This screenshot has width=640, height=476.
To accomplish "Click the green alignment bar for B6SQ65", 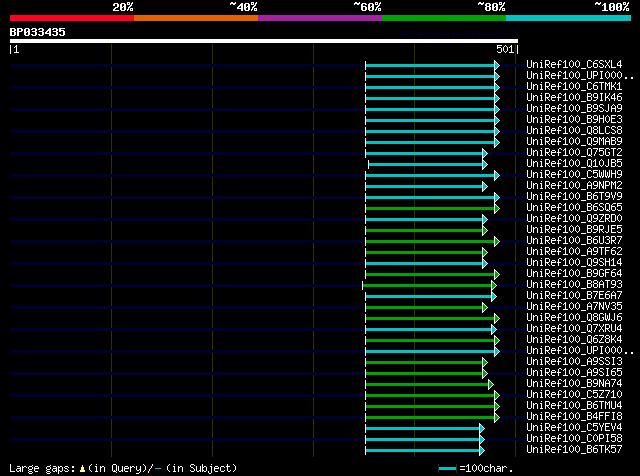I will point(430,209).
